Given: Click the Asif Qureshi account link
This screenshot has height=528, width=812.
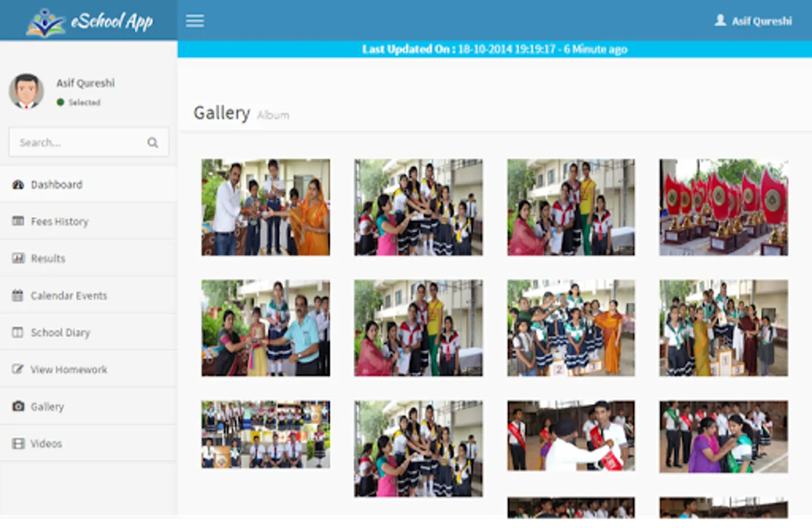Looking at the screenshot, I should click(x=760, y=20).
